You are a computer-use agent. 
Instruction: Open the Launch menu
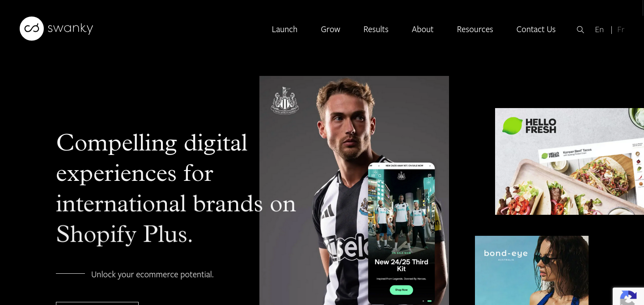284,29
